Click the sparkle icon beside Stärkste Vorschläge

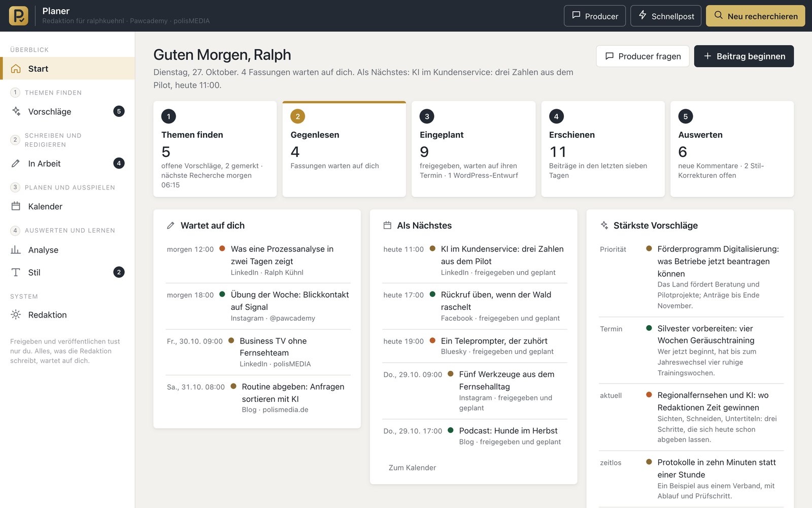(604, 225)
